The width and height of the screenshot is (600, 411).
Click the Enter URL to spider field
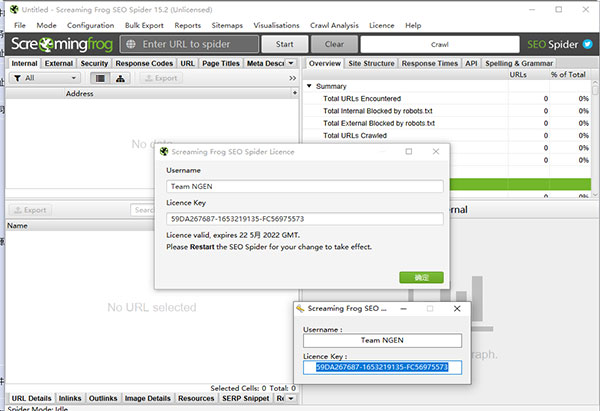pyautogui.click(x=189, y=44)
